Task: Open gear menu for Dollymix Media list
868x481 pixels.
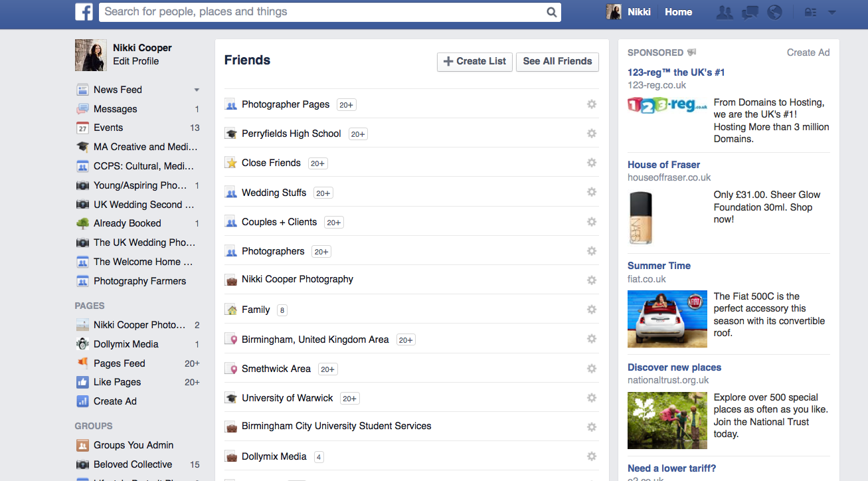Action: pyautogui.click(x=592, y=456)
